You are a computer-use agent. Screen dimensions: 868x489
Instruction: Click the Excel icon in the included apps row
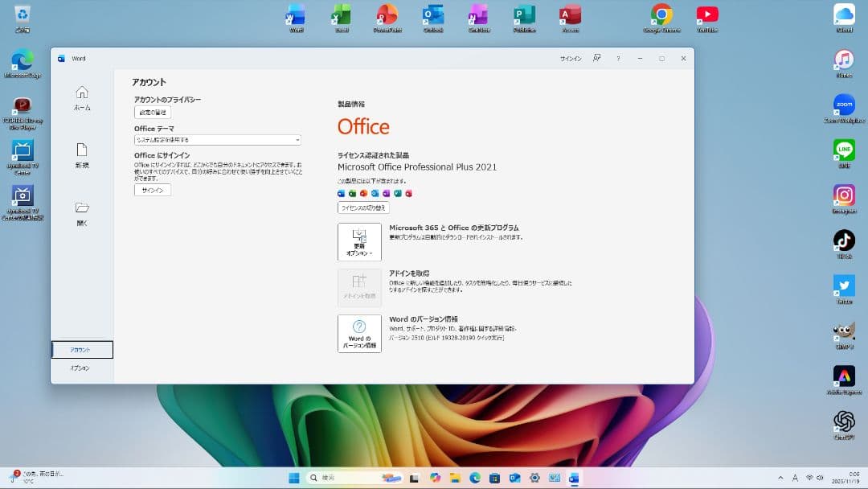coord(352,193)
